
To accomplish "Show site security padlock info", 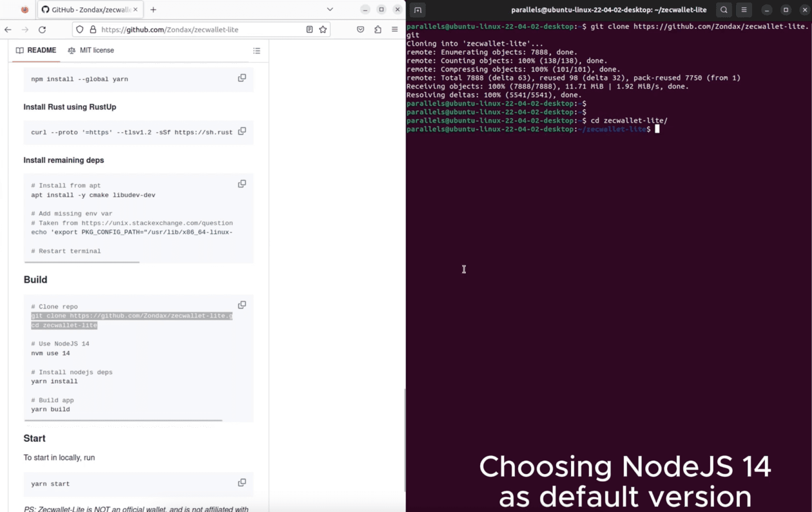I will click(x=93, y=29).
